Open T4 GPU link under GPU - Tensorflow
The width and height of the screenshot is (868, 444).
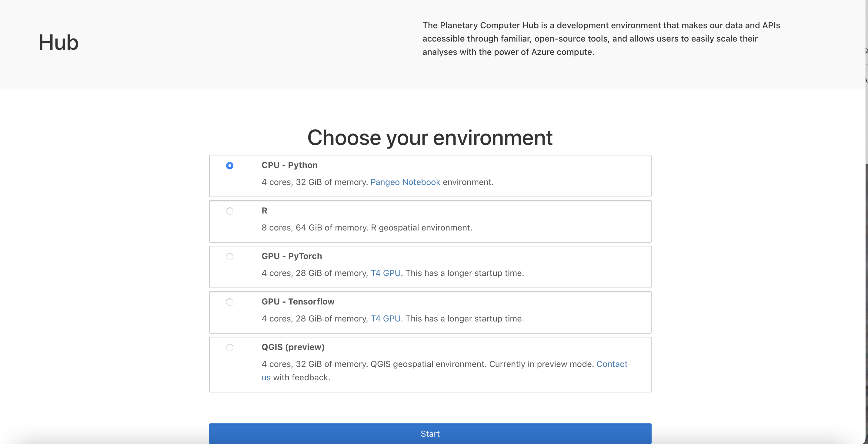click(x=386, y=318)
